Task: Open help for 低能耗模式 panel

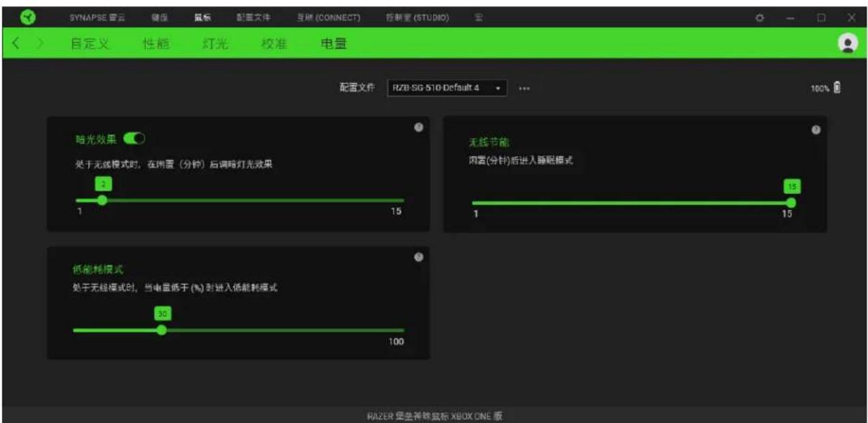Action: tap(419, 257)
